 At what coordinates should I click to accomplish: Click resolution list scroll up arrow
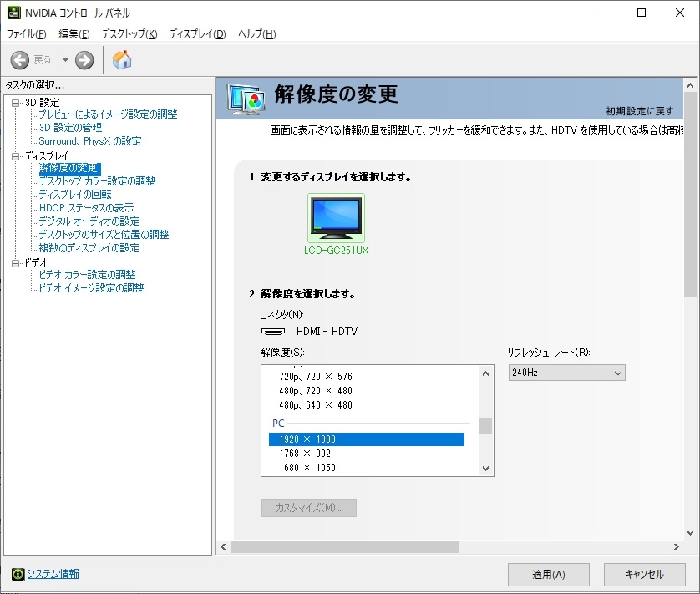click(x=485, y=373)
